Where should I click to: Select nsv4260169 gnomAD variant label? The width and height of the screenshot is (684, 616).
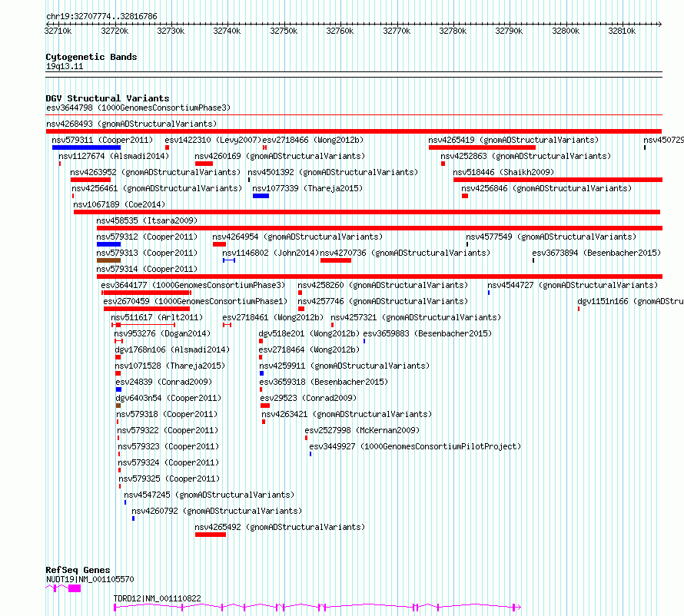280,156
